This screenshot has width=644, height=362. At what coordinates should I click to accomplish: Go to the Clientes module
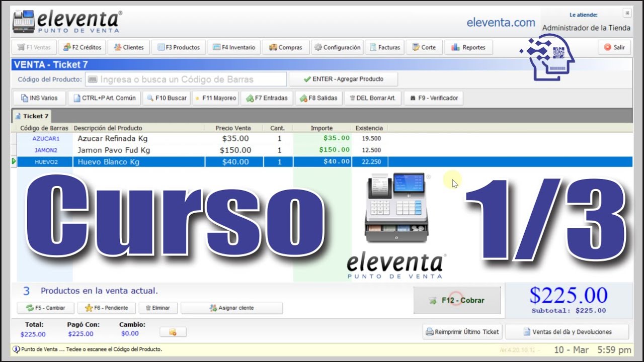[129, 47]
